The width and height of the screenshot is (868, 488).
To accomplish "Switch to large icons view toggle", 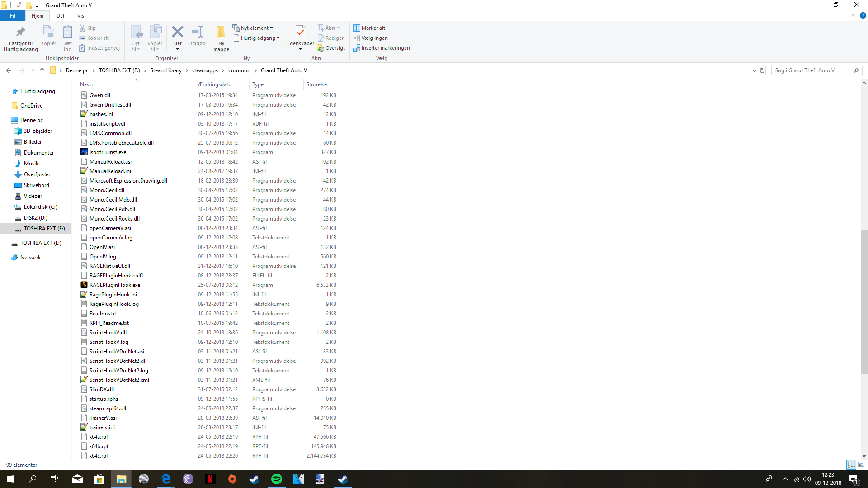I will (861, 465).
